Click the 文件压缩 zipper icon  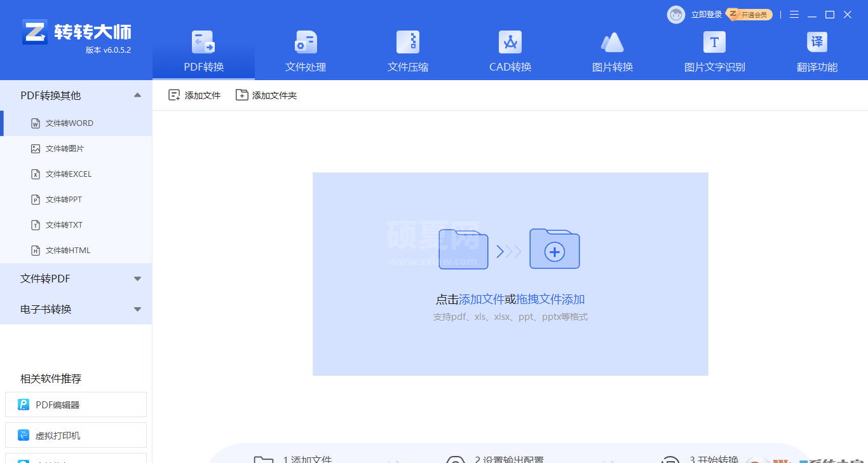(x=408, y=42)
